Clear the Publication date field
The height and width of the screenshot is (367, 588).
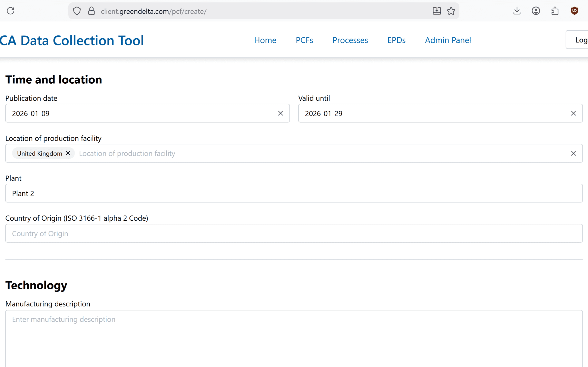click(280, 113)
